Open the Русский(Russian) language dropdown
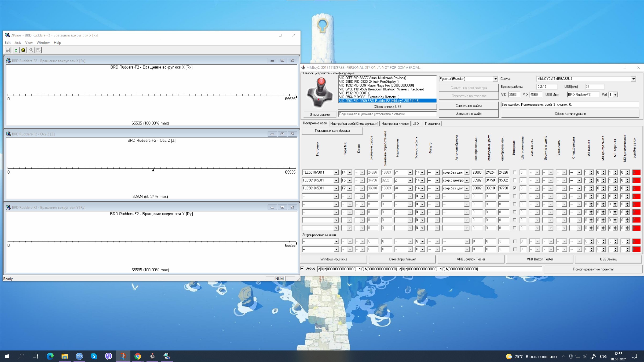644x362 pixels. (x=495, y=79)
